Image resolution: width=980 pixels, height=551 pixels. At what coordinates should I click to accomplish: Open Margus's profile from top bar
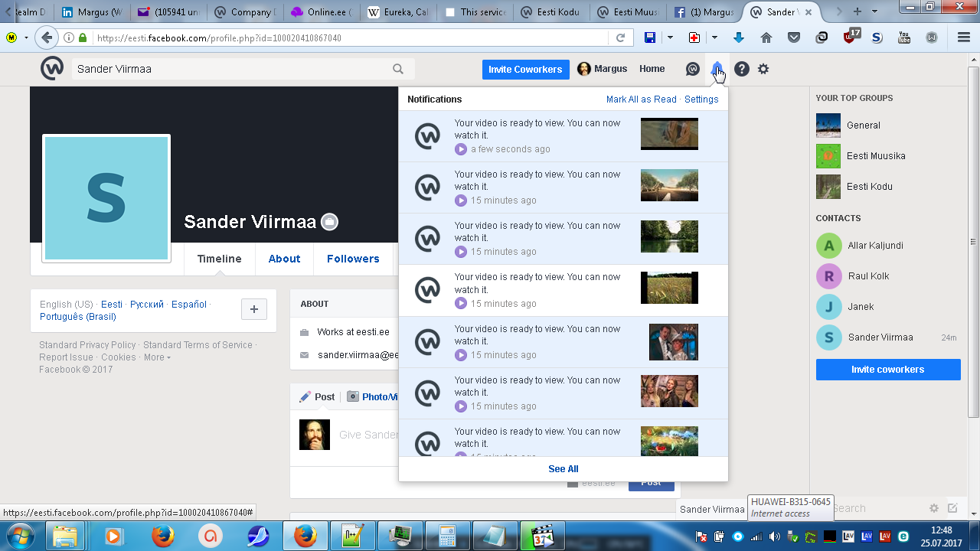click(603, 69)
